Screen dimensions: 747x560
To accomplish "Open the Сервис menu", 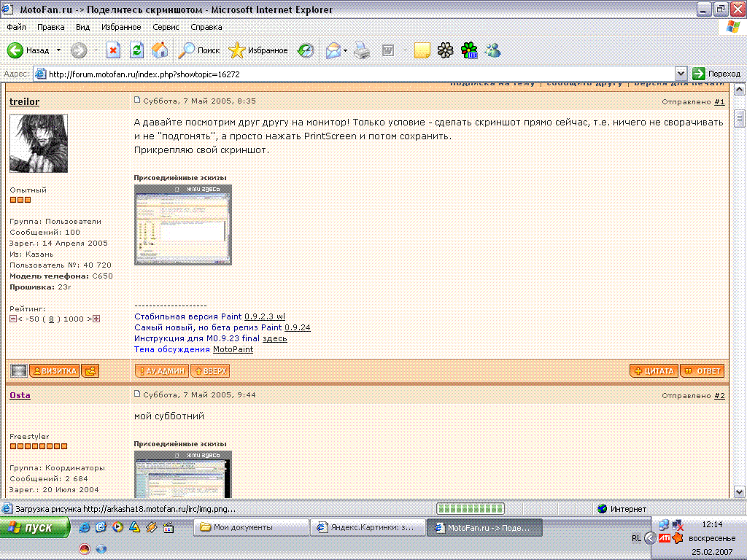I will 166,27.
